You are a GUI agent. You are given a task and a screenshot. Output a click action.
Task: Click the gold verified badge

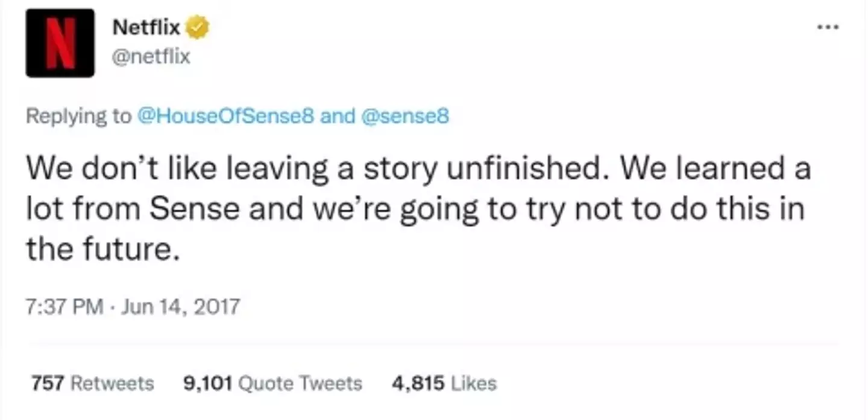click(197, 28)
